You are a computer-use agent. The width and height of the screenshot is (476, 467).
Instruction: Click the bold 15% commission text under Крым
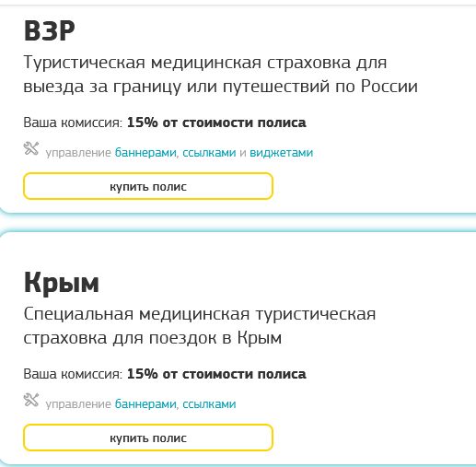point(216,374)
